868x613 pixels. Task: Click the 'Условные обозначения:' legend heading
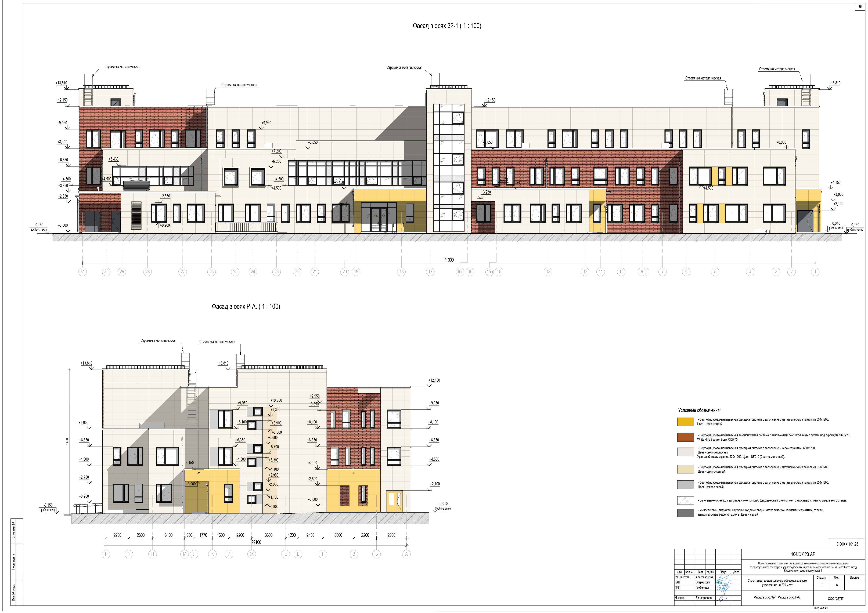[x=699, y=410]
